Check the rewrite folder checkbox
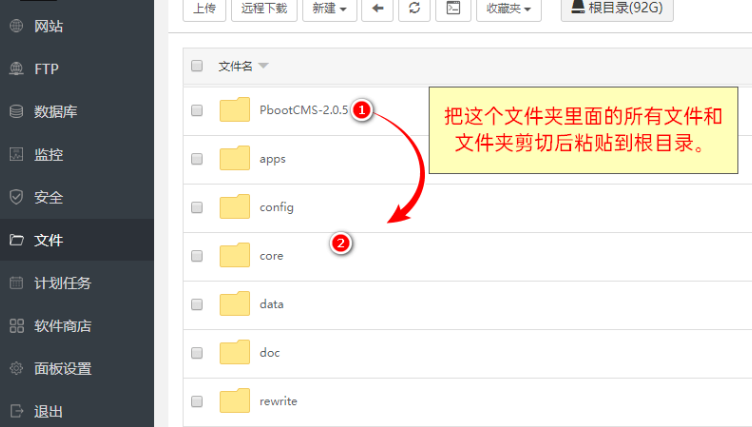Viewport: 752px width, 427px height. pos(197,401)
